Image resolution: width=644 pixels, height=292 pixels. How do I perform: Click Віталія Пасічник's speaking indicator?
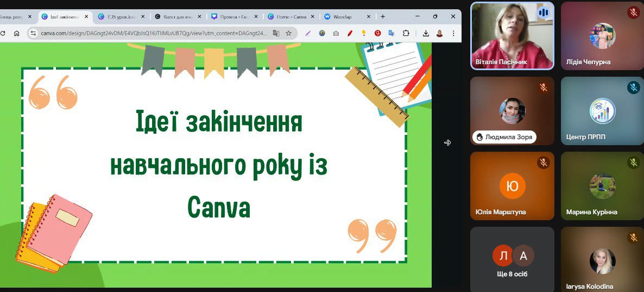click(544, 13)
